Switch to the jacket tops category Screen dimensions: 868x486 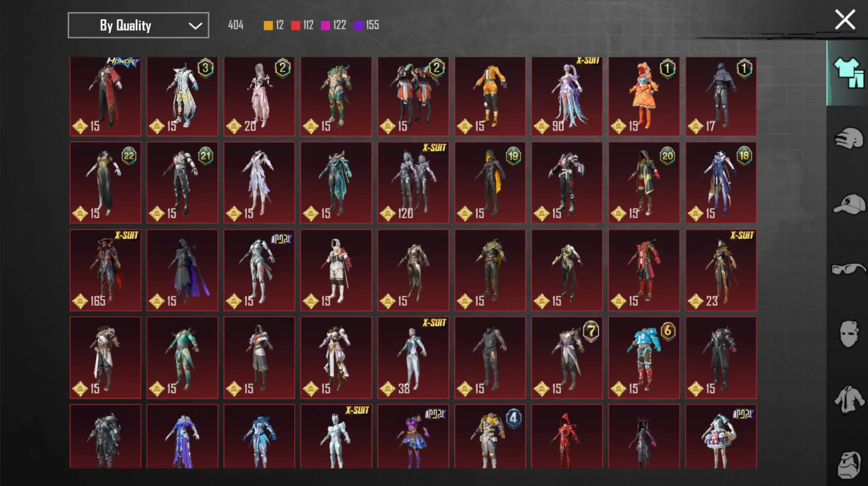(849, 400)
